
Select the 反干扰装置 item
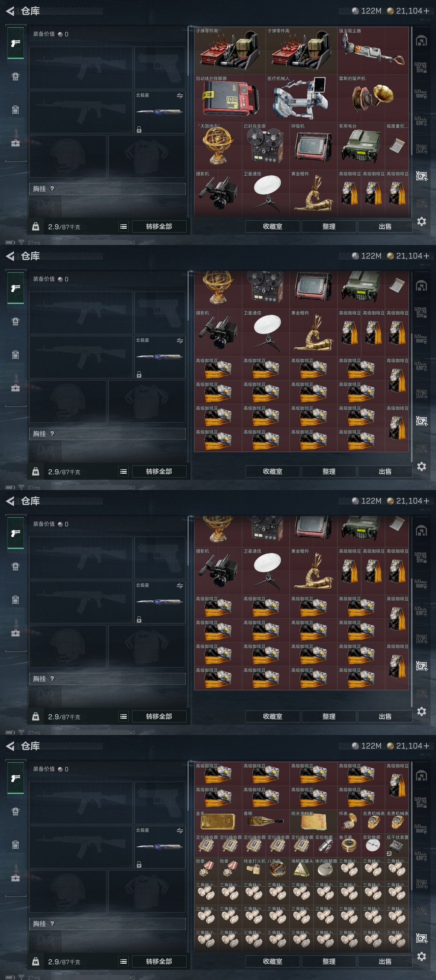tap(397, 845)
